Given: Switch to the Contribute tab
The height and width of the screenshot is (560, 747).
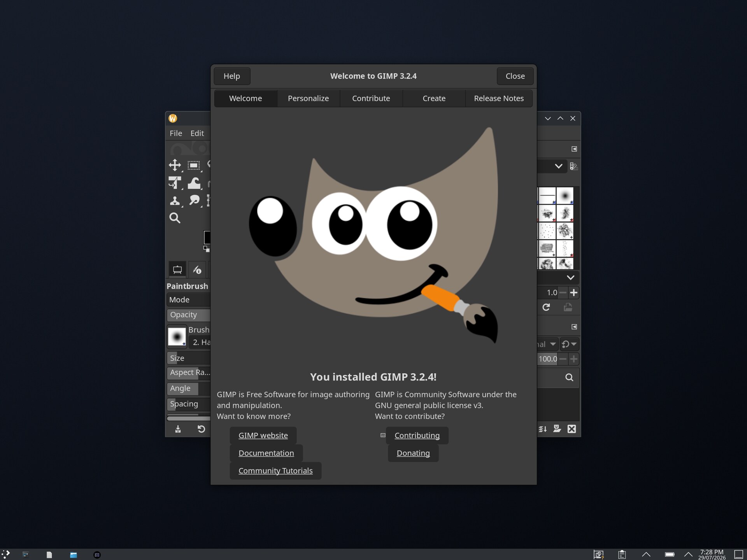Looking at the screenshot, I should 371,98.
